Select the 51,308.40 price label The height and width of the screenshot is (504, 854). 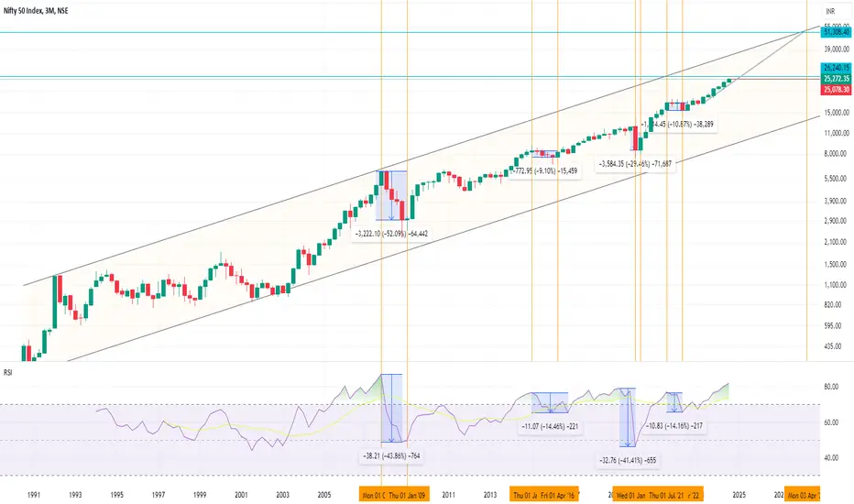pyautogui.click(x=836, y=33)
